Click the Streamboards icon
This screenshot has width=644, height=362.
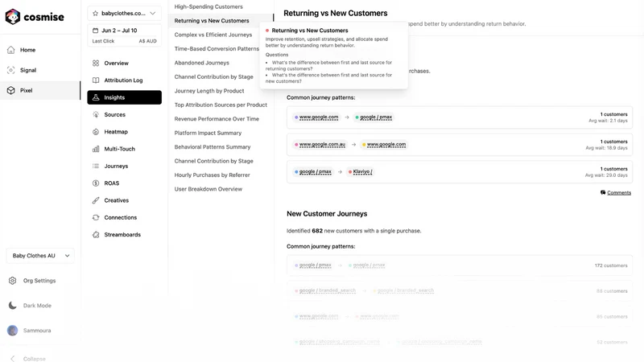tap(96, 235)
